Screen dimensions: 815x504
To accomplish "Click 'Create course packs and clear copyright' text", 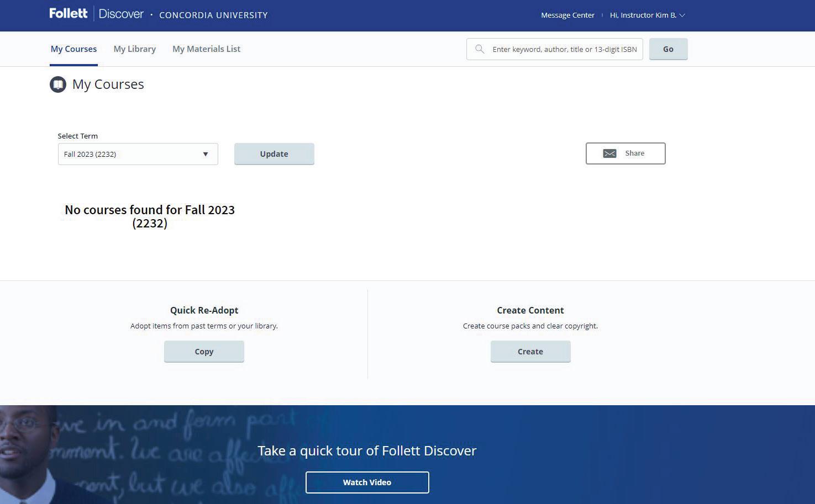I will click(530, 326).
